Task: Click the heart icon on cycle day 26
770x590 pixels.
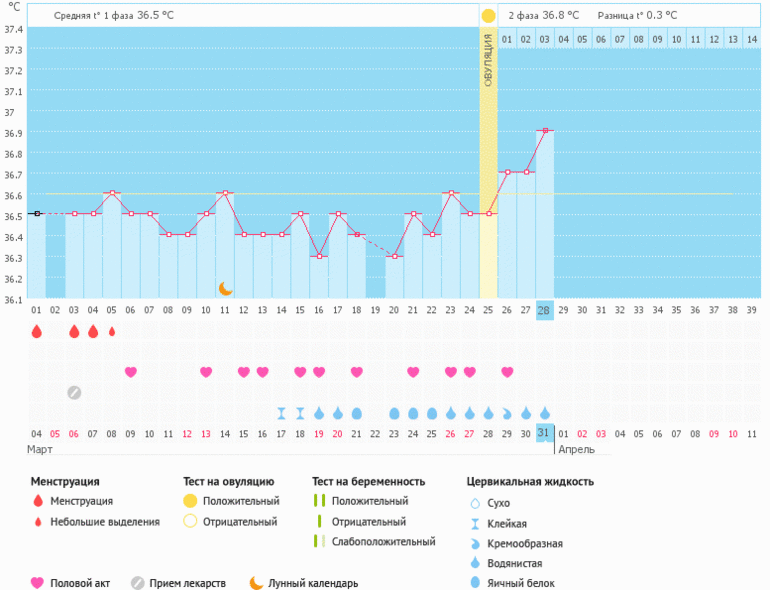Action: coord(507,372)
